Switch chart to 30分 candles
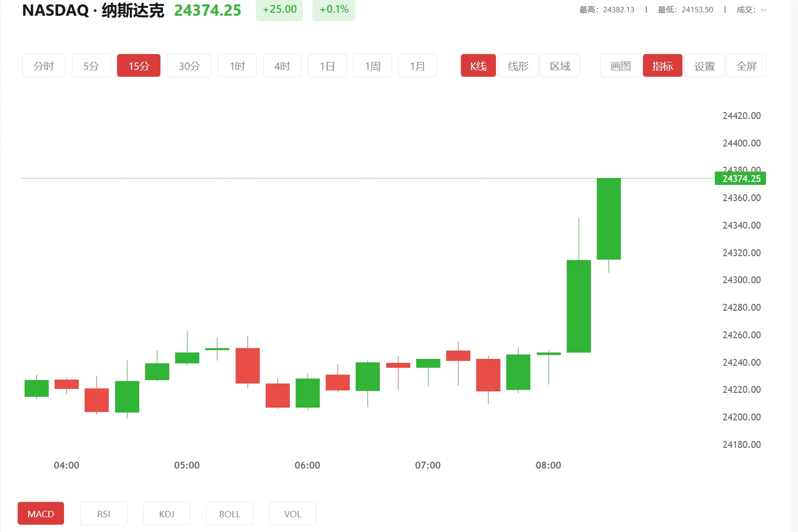The image size is (798, 532). (x=188, y=65)
